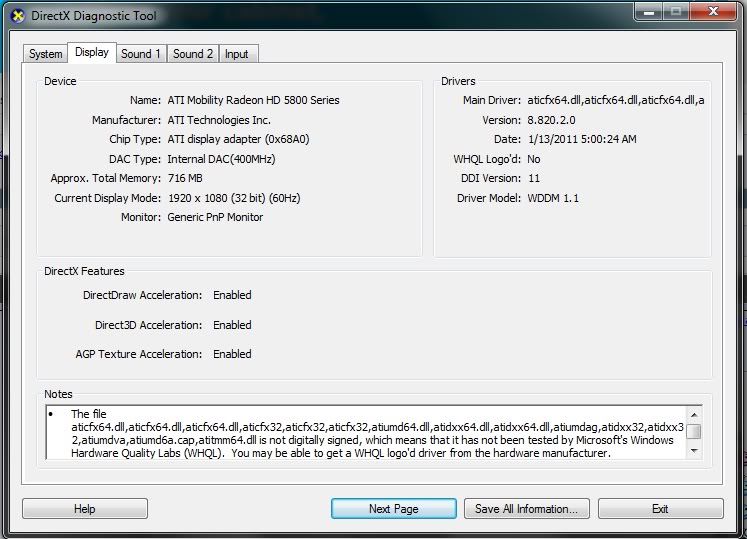
Task: Click driver version 8.820.2.0
Action: coord(551,120)
